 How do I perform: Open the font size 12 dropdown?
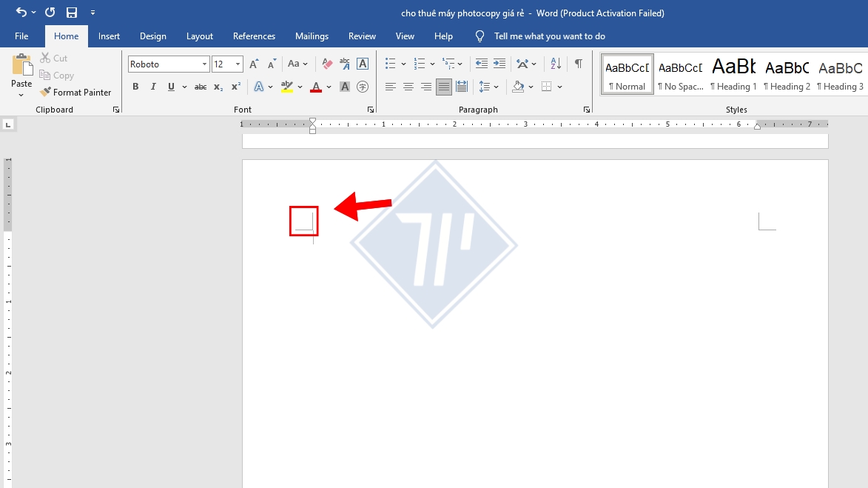click(x=238, y=65)
